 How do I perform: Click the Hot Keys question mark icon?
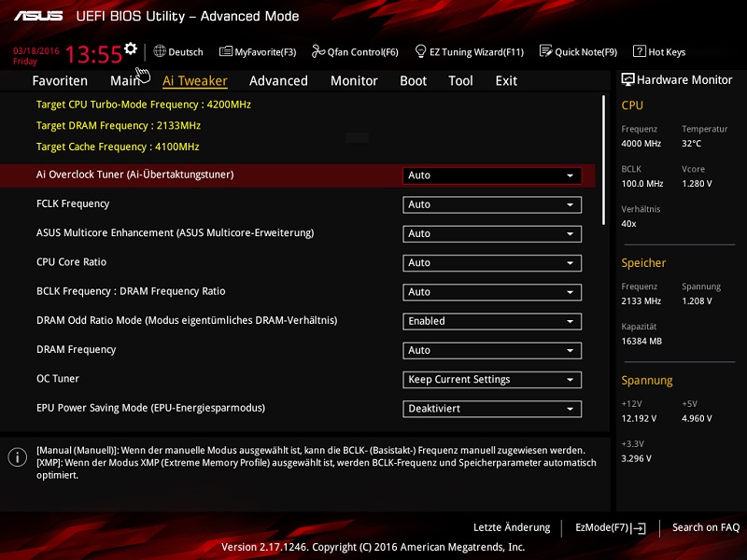[x=639, y=51]
